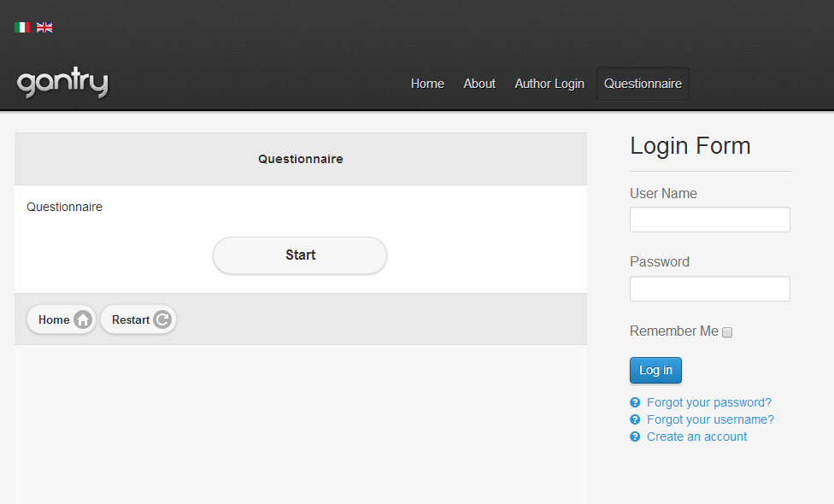Submit the form with the Log in button
Viewport: 834px width, 504px height.
[655, 370]
